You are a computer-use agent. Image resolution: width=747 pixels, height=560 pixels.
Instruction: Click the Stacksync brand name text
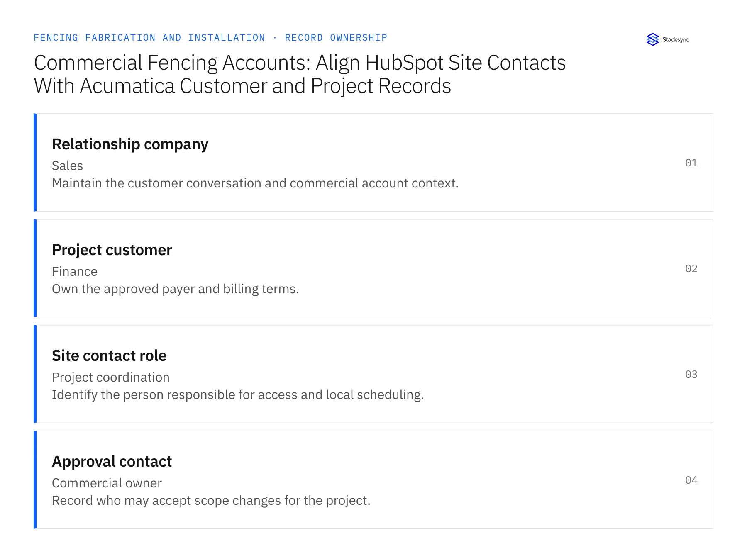coord(676,40)
